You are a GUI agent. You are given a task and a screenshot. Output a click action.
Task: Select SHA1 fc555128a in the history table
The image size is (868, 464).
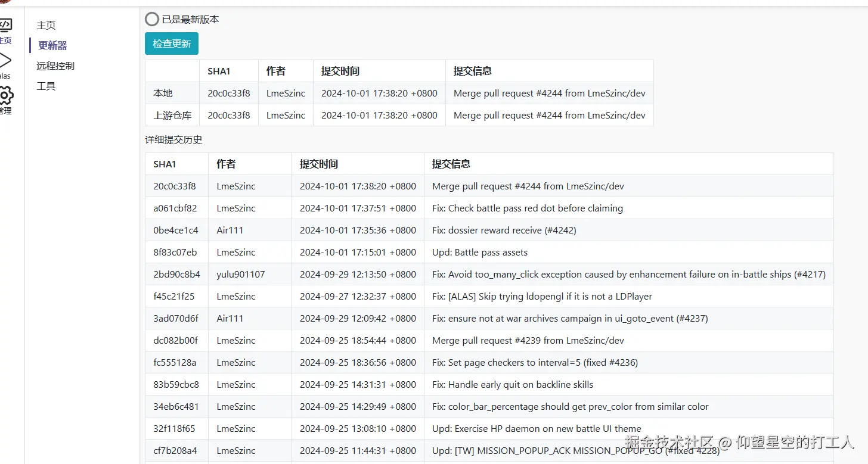175,362
